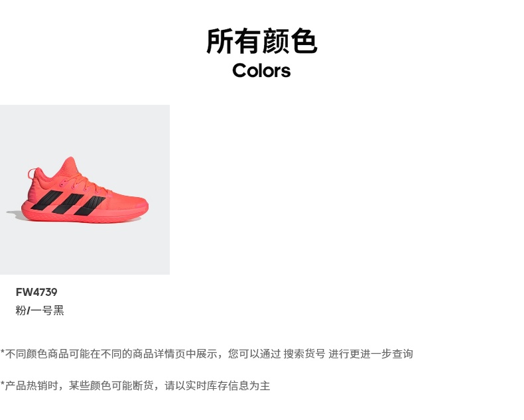Follow the 搜索货号 search link
The width and height of the screenshot is (524, 420).
click(304, 354)
